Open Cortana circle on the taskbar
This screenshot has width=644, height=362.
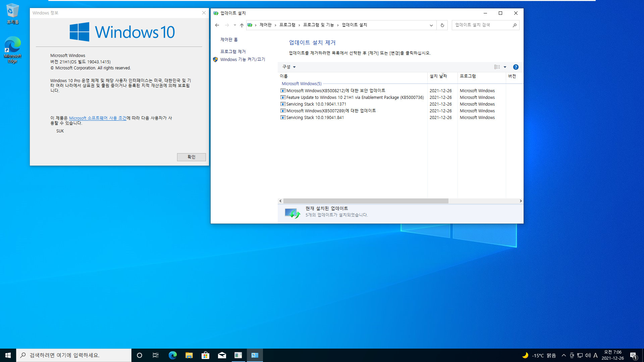(x=140, y=355)
